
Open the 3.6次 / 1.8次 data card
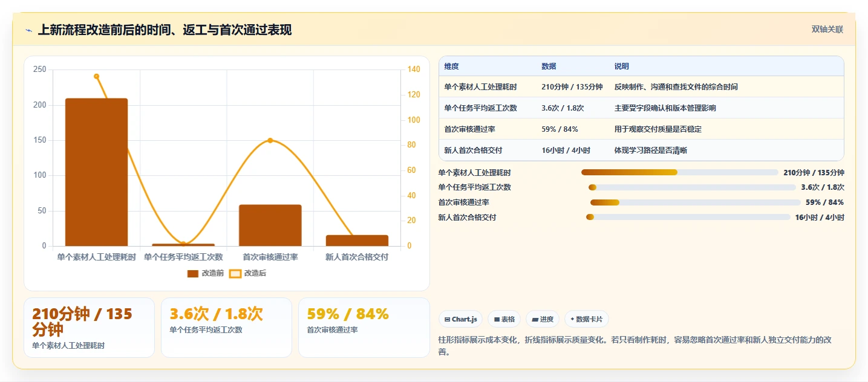[x=226, y=328]
